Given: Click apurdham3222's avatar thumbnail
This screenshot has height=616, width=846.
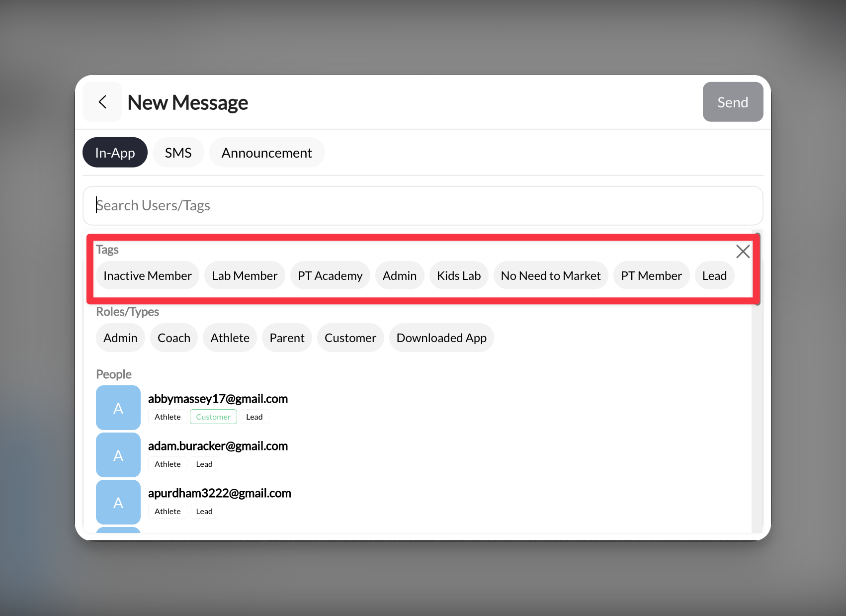Looking at the screenshot, I should 118,502.
